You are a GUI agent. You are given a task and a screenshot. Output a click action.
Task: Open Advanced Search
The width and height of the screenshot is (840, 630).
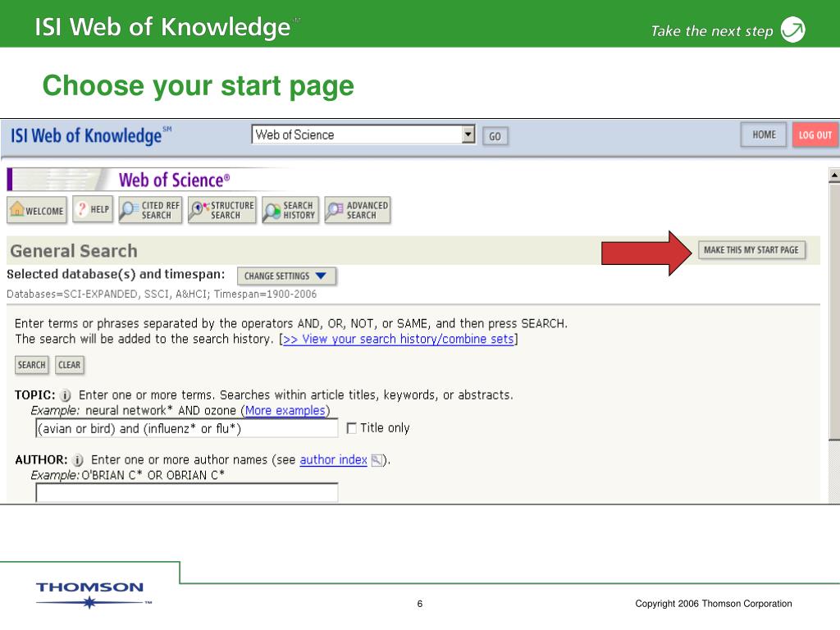click(358, 210)
